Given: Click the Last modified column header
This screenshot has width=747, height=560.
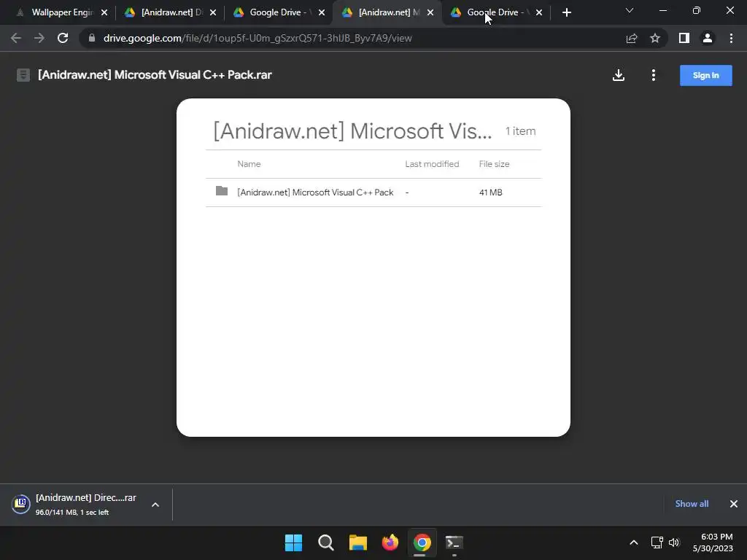Looking at the screenshot, I should tap(432, 164).
